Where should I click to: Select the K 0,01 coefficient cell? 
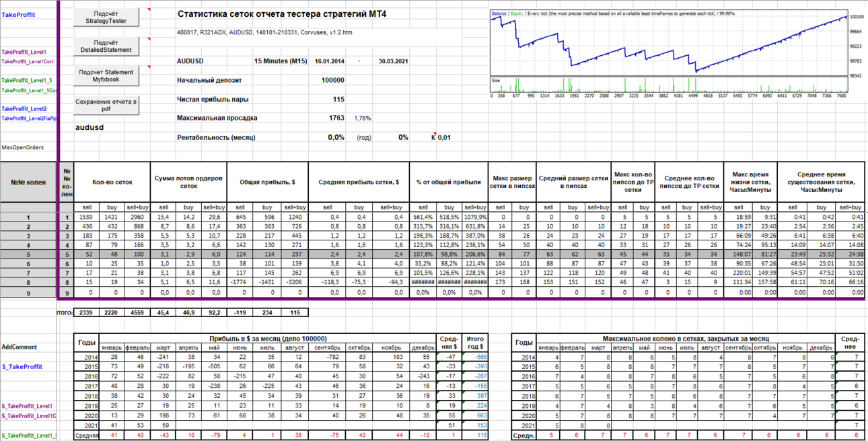pos(441,138)
